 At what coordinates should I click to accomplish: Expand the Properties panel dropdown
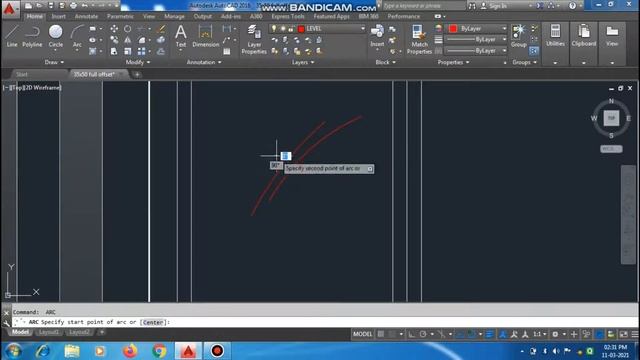453,62
